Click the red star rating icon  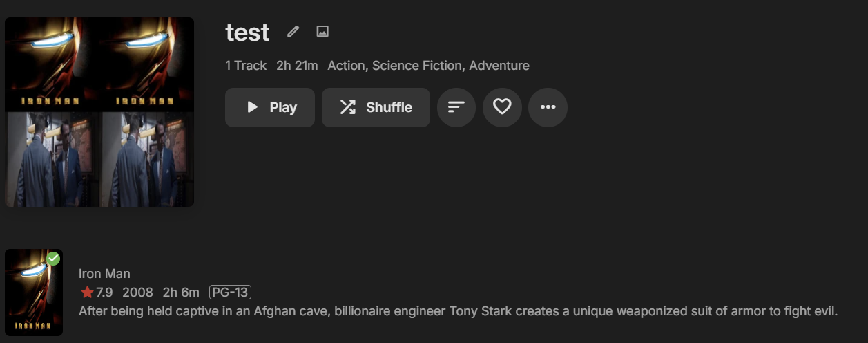[87, 293]
